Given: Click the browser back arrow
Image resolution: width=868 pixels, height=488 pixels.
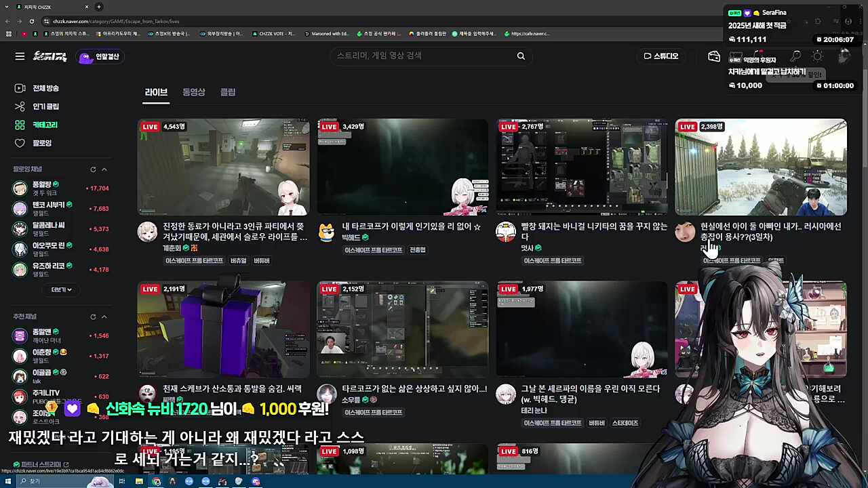Looking at the screenshot, I should click(x=8, y=21).
